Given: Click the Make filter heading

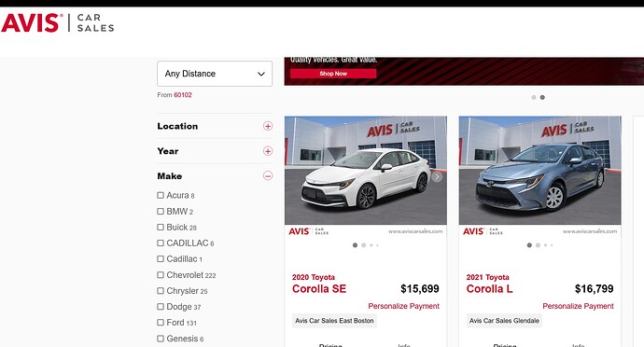Looking at the screenshot, I should point(170,176).
